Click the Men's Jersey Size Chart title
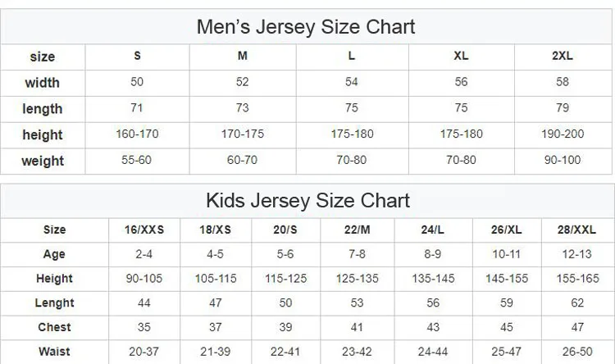Screen dimensions: 615x364 306,26
